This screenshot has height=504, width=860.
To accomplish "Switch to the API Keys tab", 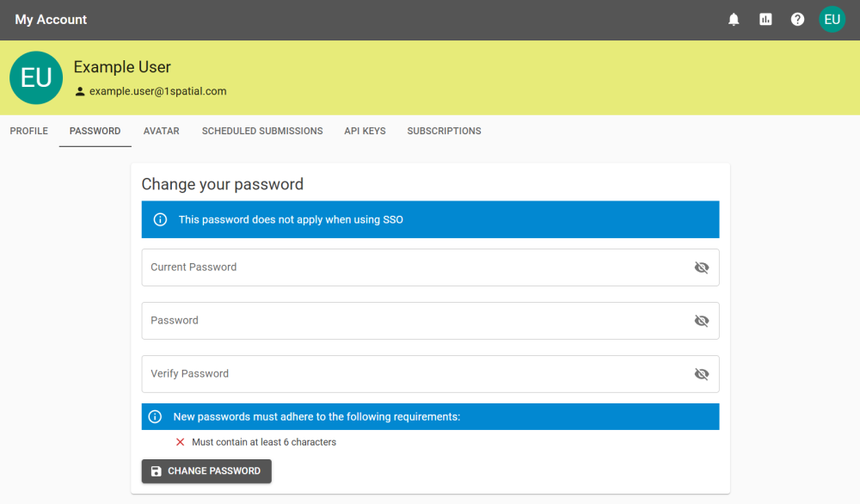I will pos(365,131).
